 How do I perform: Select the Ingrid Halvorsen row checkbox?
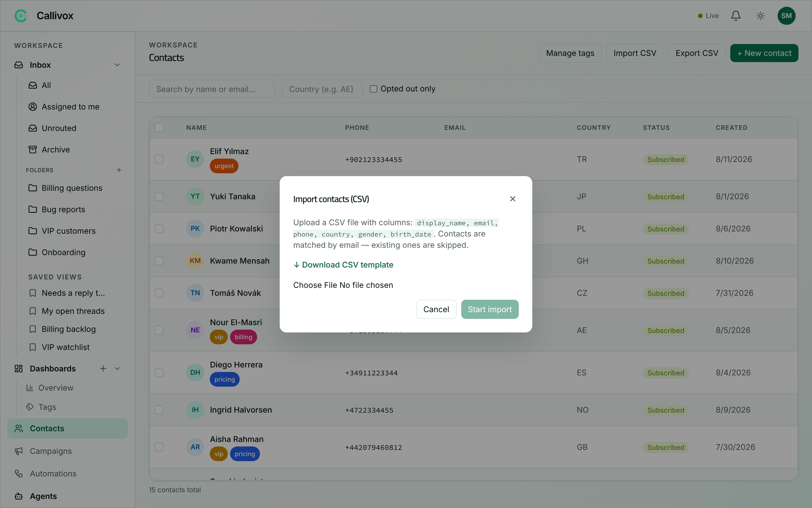pyautogui.click(x=159, y=410)
